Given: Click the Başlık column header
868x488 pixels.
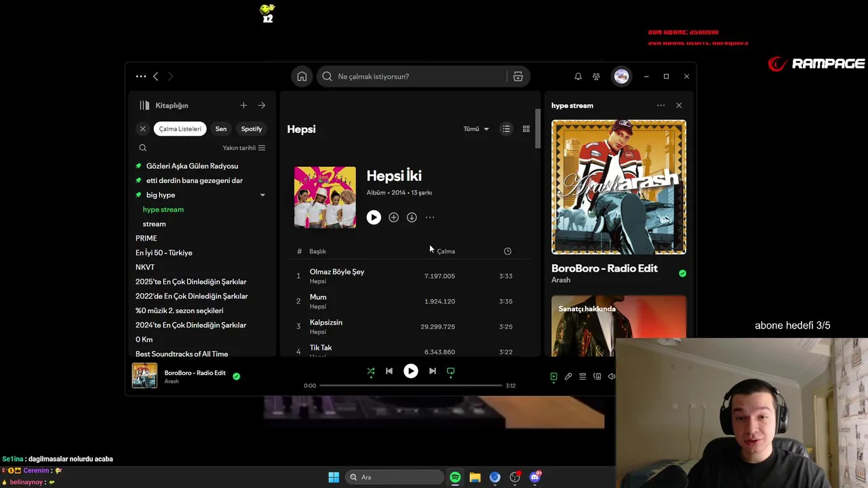Looking at the screenshot, I should [317, 251].
